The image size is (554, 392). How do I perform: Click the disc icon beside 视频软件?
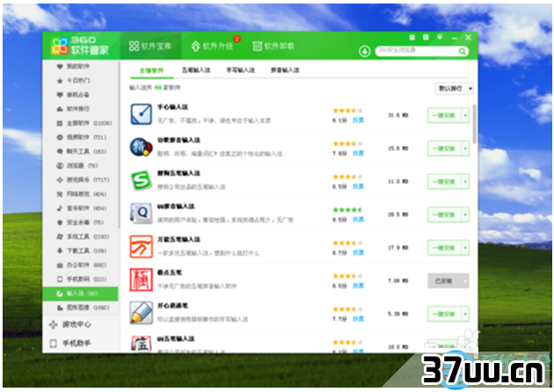pyautogui.click(x=60, y=137)
